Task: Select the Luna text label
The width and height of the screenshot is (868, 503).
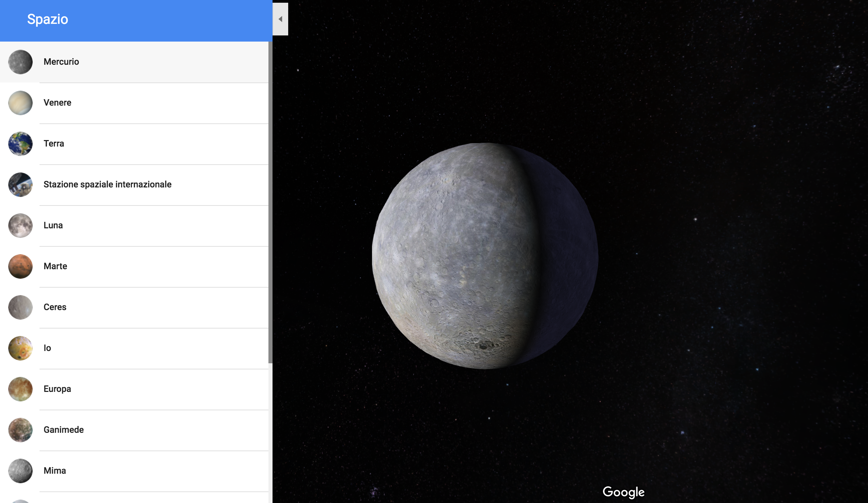Action: (x=53, y=225)
